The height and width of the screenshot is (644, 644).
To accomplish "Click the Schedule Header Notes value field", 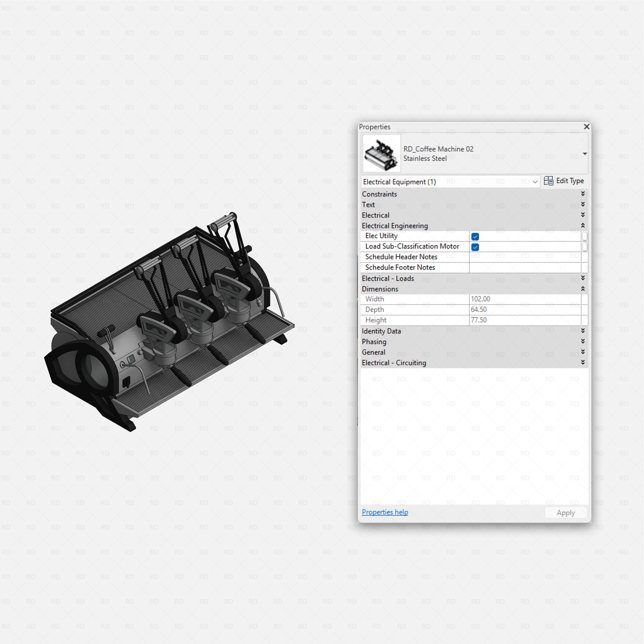I will [x=525, y=257].
